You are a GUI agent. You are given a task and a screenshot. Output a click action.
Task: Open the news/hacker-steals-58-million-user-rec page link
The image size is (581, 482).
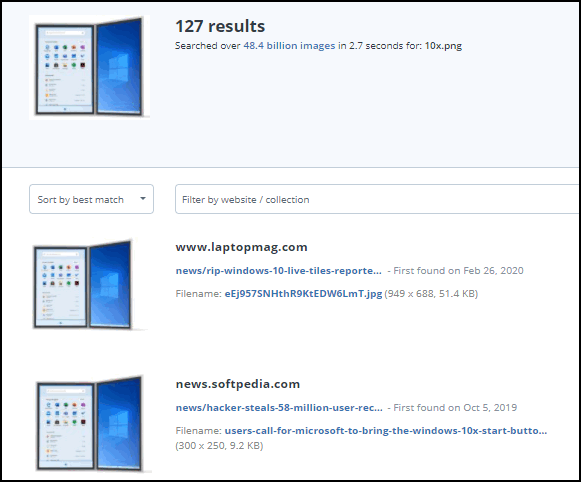point(279,408)
